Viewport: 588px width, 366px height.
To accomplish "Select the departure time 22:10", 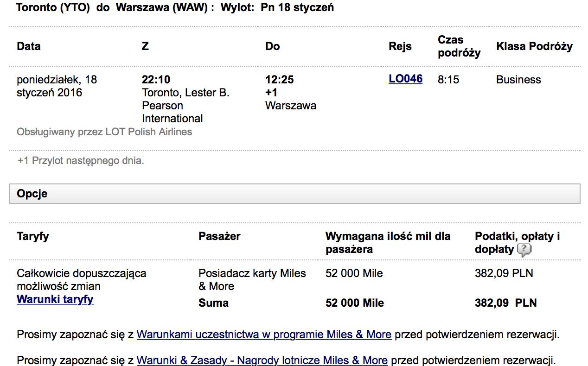I will (156, 80).
